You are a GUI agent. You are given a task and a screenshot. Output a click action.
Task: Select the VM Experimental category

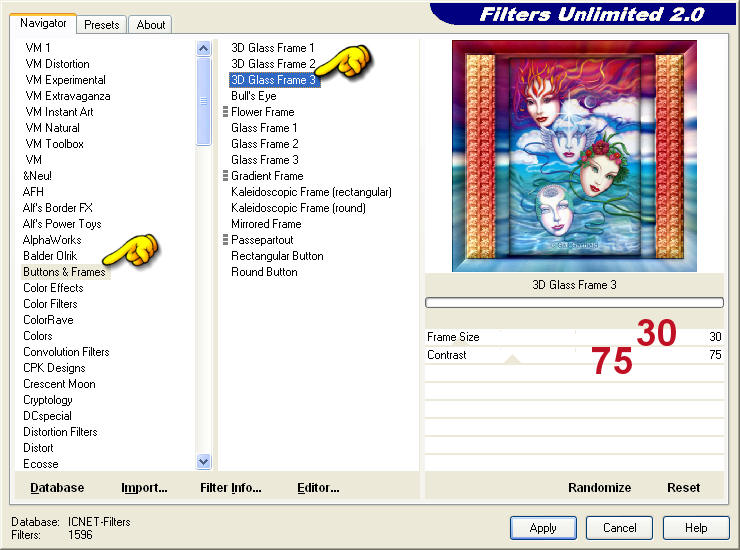tap(65, 80)
